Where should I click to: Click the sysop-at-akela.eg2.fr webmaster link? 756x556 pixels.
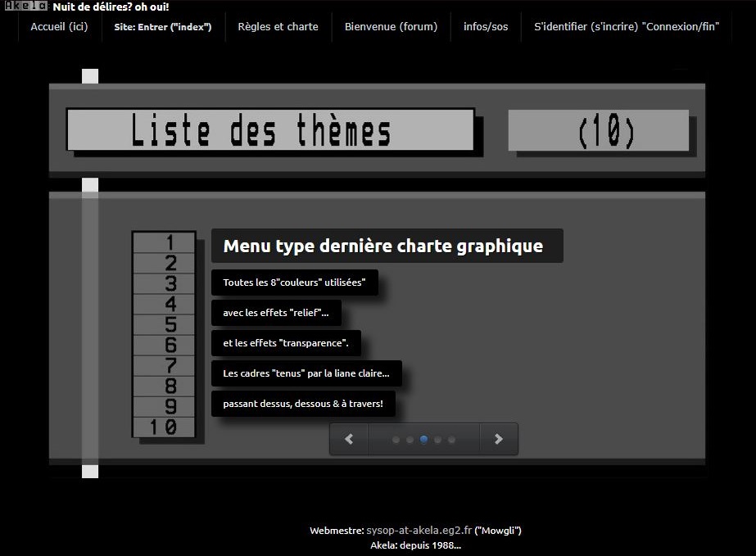click(418, 531)
